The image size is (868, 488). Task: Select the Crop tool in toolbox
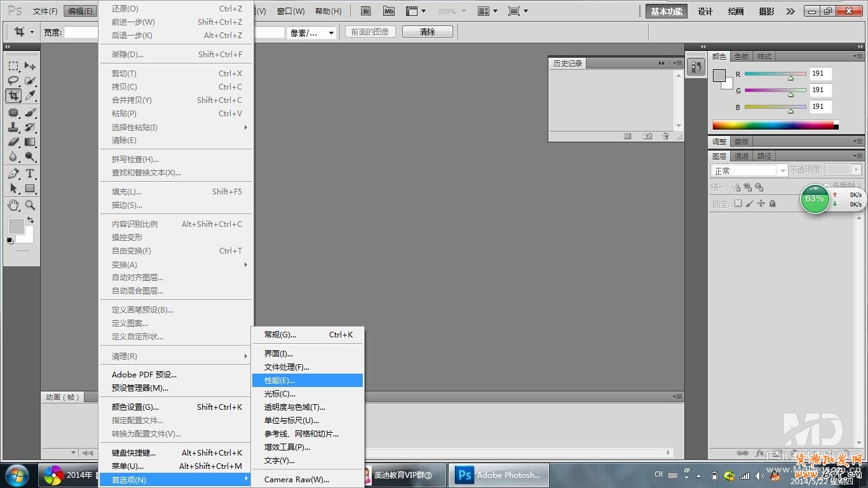tap(13, 96)
